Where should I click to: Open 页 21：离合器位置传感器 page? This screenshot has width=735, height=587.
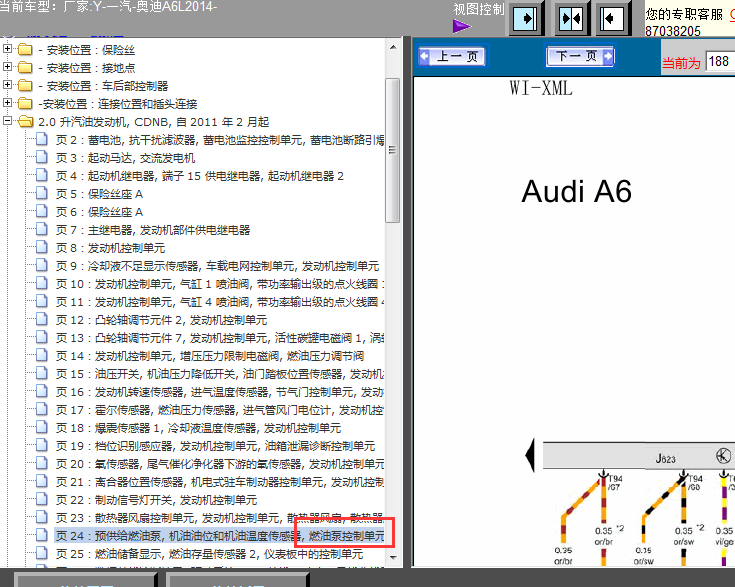[x=220, y=482]
